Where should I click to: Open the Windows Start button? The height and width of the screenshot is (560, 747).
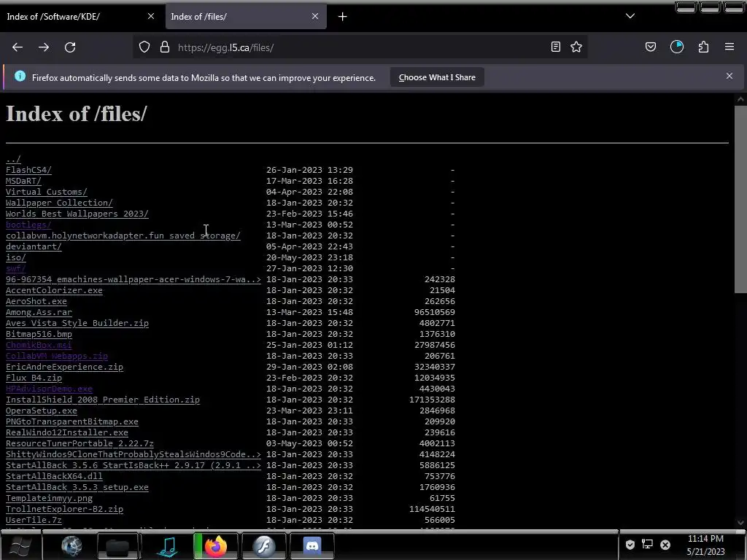click(x=20, y=545)
